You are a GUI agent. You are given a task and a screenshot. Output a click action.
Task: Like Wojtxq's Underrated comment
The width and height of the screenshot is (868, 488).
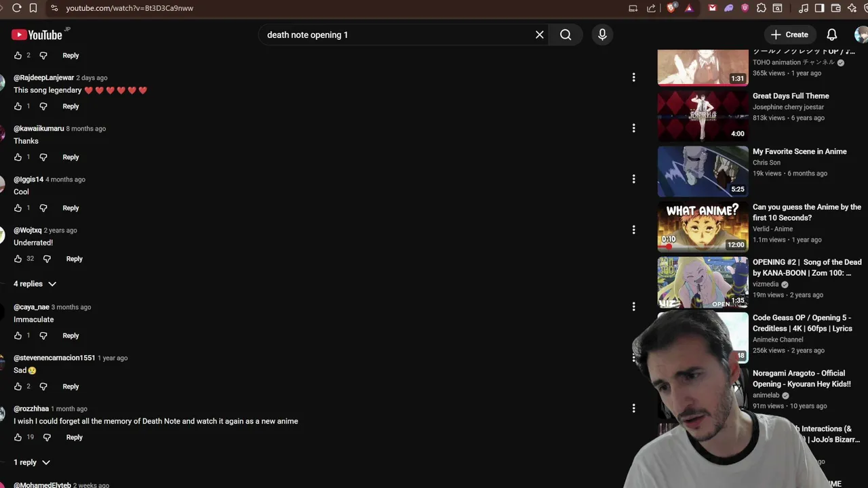pos(18,259)
